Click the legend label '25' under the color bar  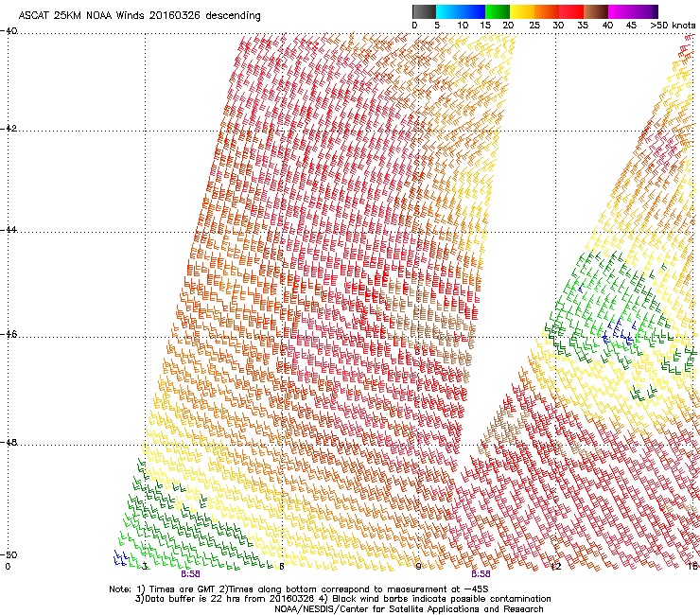[534, 26]
